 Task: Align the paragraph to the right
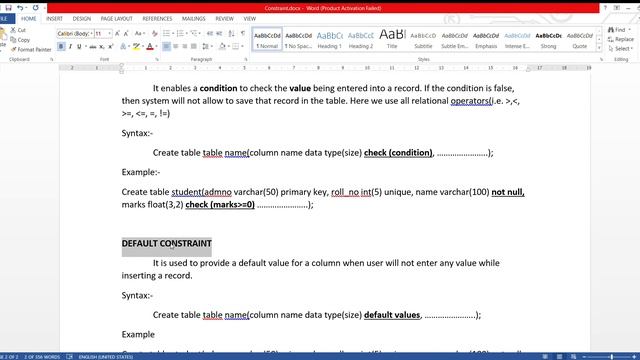184,47
